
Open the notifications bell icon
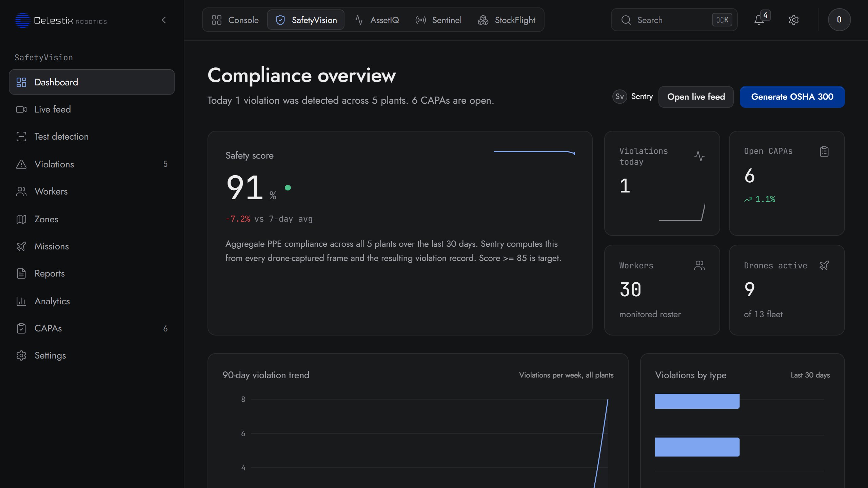(x=759, y=20)
